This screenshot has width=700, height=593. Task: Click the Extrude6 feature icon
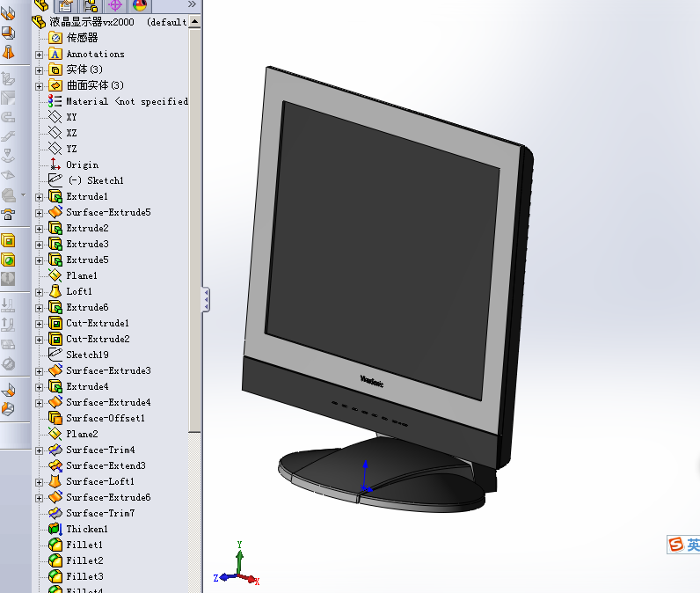pos(55,307)
